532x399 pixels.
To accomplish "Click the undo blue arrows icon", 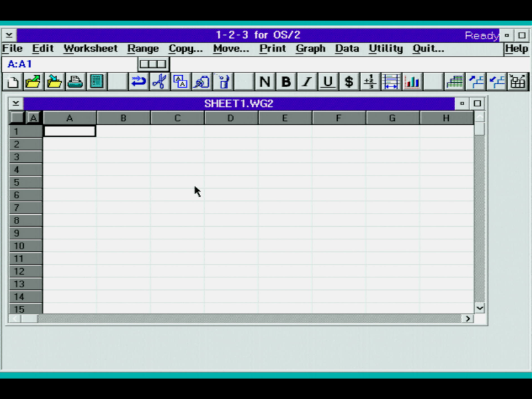I will (x=138, y=81).
